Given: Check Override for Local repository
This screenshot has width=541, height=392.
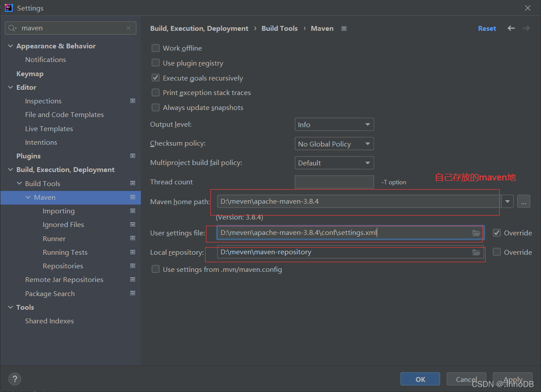Looking at the screenshot, I should (x=497, y=252).
